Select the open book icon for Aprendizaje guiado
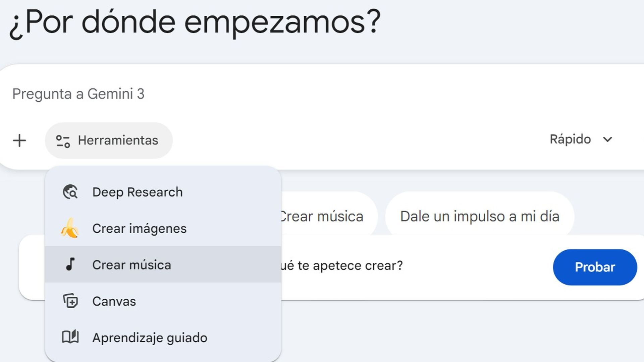Viewport: 644px width, 362px height. pyautogui.click(x=70, y=337)
